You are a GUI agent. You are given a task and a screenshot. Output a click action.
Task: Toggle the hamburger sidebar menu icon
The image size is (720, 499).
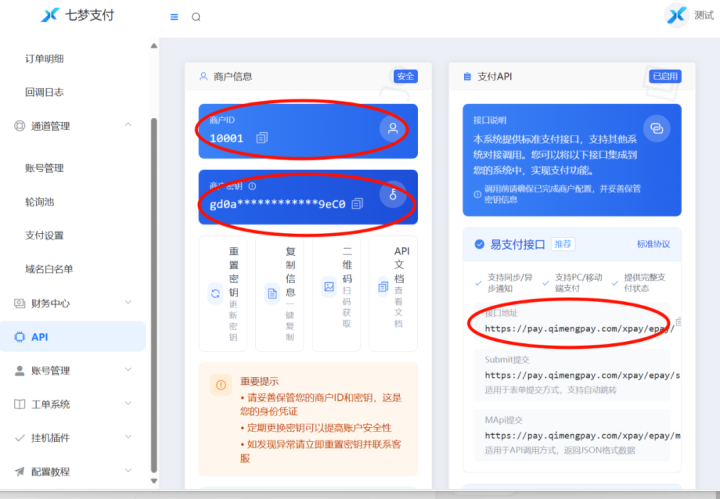[174, 17]
